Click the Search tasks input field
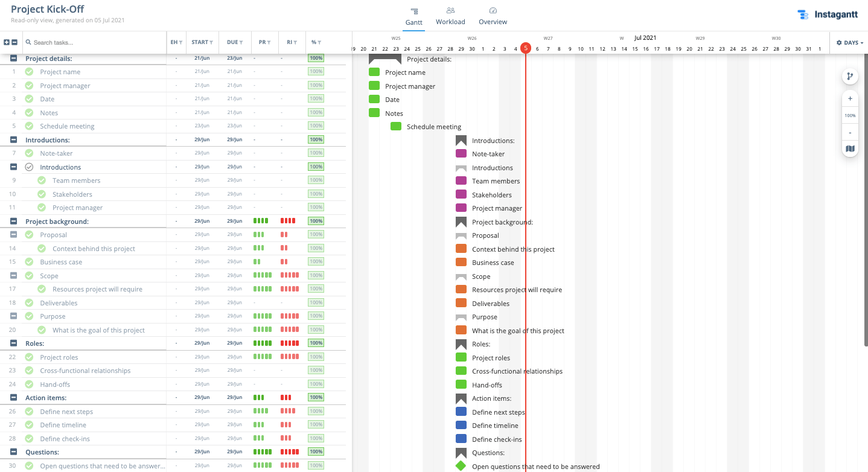This screenshot has width=868, height=472. (97, 43)
